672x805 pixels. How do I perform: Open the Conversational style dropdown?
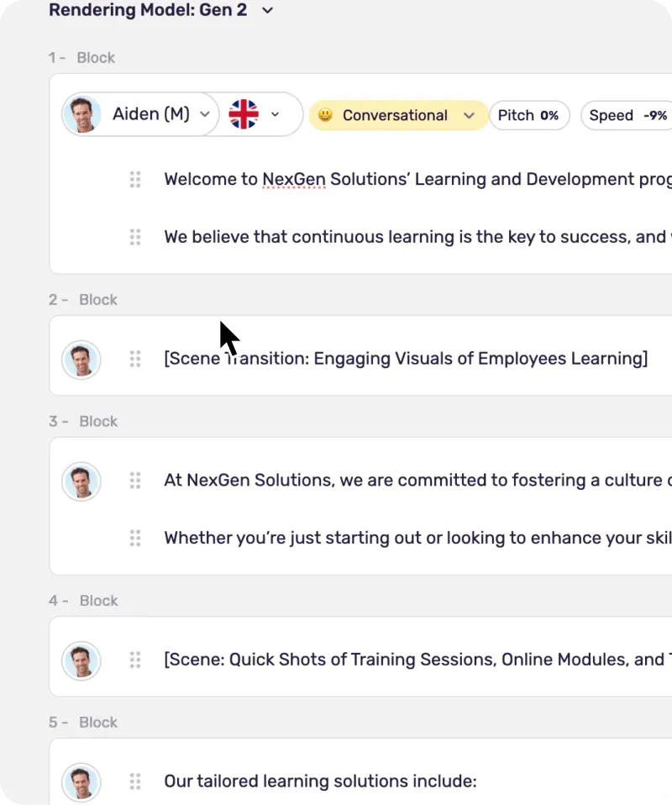[x=469, y=116]
